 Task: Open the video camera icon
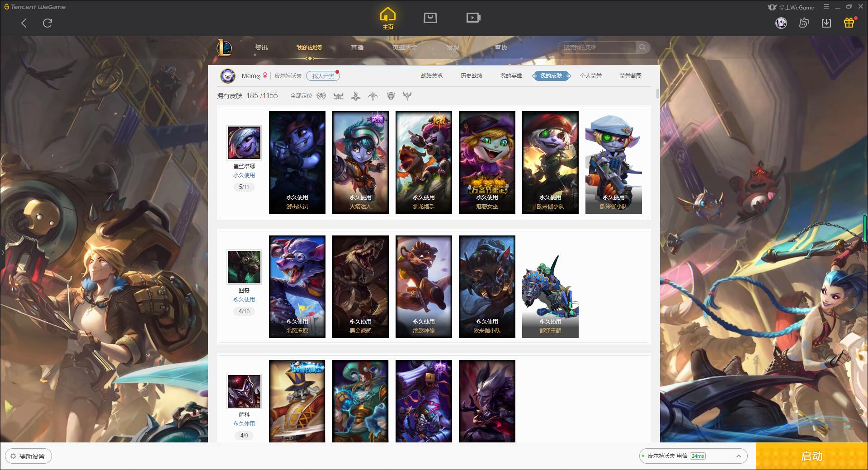tap(473, 18)
